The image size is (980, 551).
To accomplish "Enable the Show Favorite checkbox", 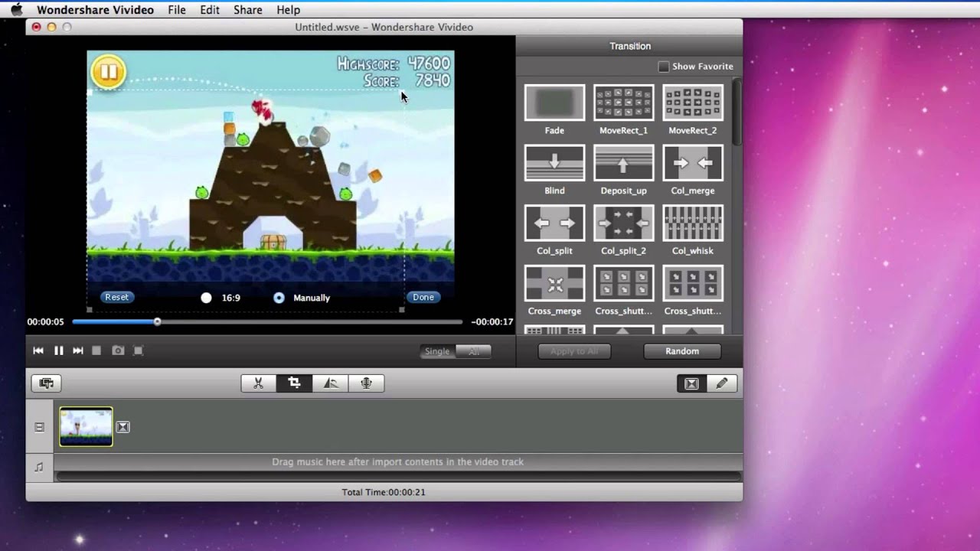I will [x=664, y=67].
